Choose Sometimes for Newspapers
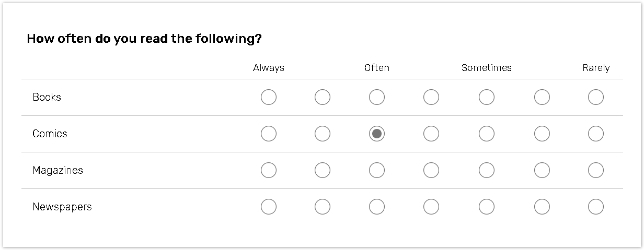644x250 pixels. [486, 207]
